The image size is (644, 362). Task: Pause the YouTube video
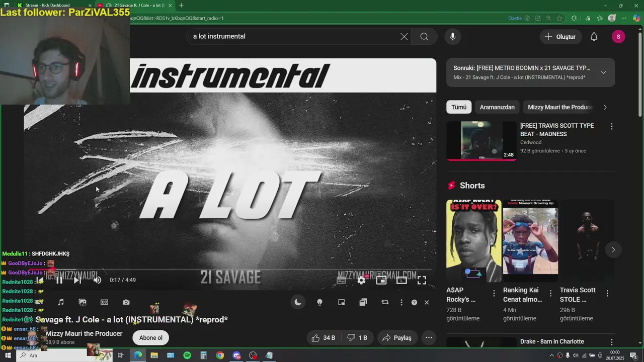coord(59,280)
